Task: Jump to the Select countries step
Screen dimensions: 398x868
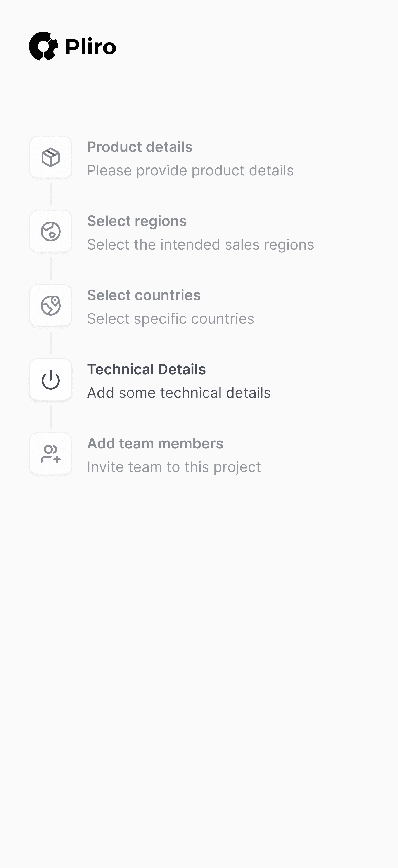Action: pos(144,295)
